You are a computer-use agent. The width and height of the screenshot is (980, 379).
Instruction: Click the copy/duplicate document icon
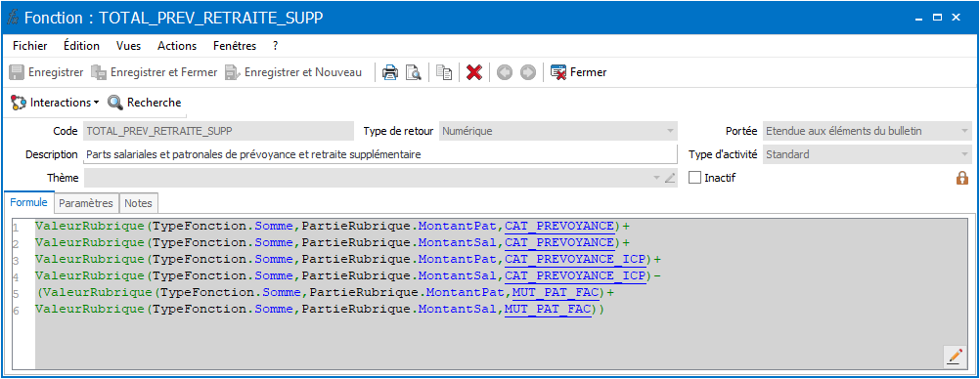pyautogui.click(x=444, y=72)
